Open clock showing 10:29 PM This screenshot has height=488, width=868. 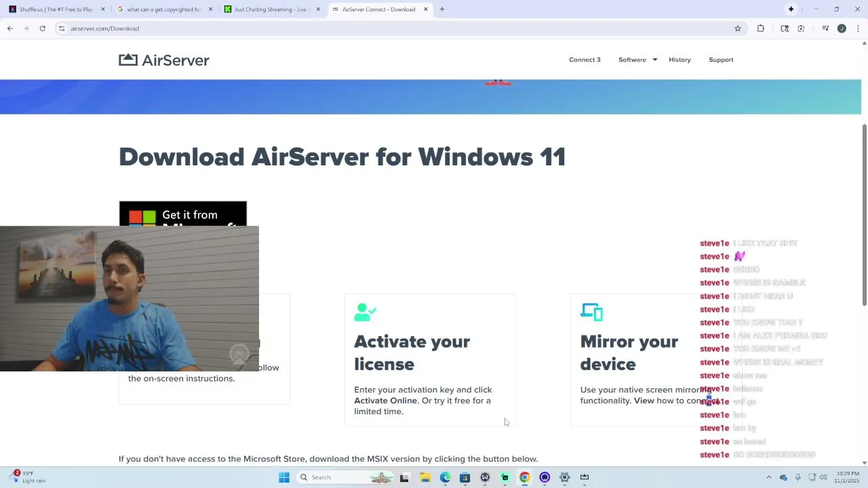pos(848,477)
